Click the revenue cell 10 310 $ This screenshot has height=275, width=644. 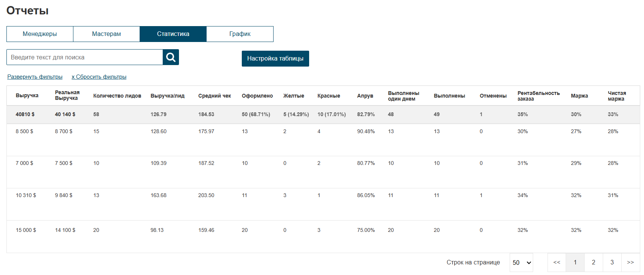[x=26, y=195]
